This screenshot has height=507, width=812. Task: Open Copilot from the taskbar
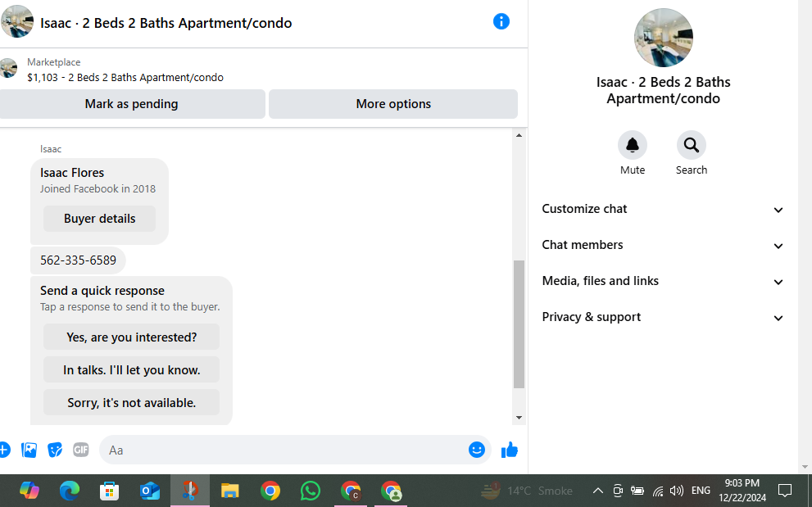pyautogui.click(x=29, y=491)
